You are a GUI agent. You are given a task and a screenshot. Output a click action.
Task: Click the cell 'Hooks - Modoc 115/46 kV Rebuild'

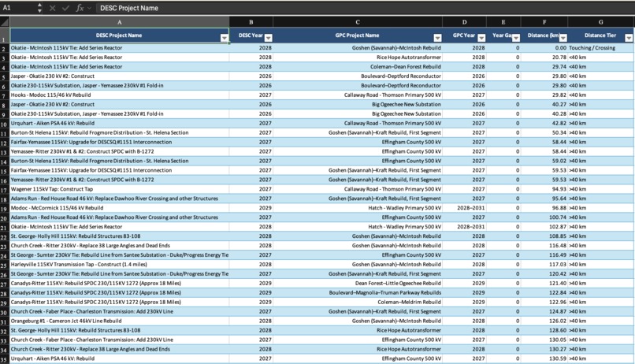point(120,95)
